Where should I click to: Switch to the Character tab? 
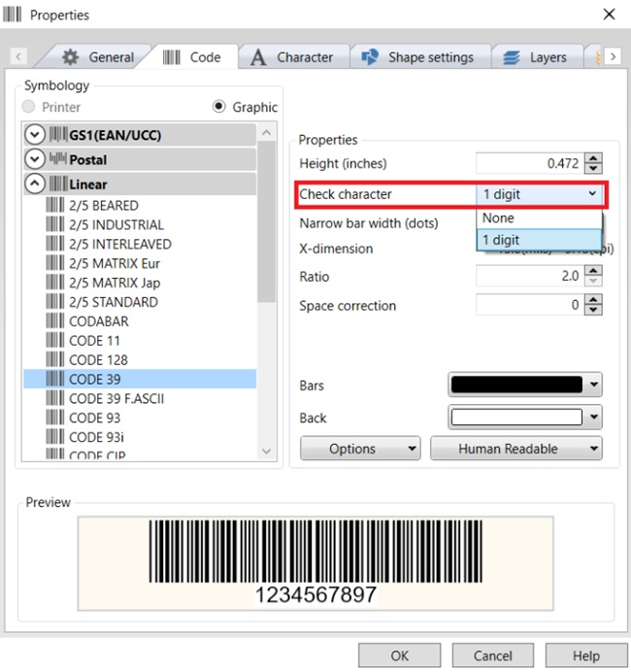point(292,57)
